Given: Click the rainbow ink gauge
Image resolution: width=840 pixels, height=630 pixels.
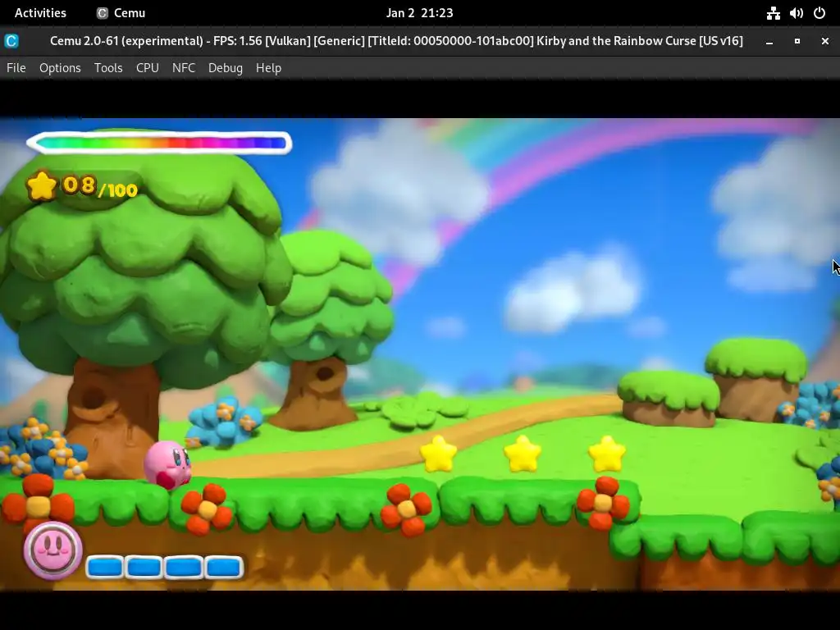Looking at the screenshot, I should coord(159,143).
